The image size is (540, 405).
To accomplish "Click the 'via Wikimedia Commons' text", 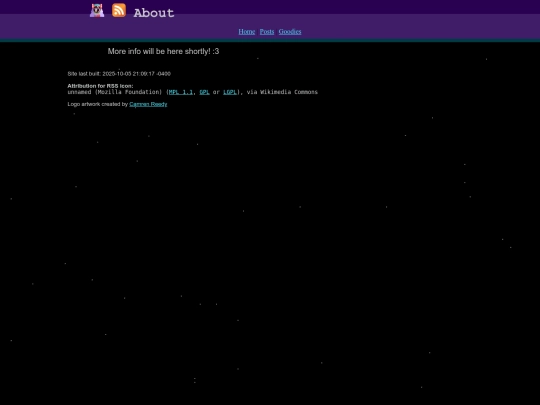I will pos(282,92).
